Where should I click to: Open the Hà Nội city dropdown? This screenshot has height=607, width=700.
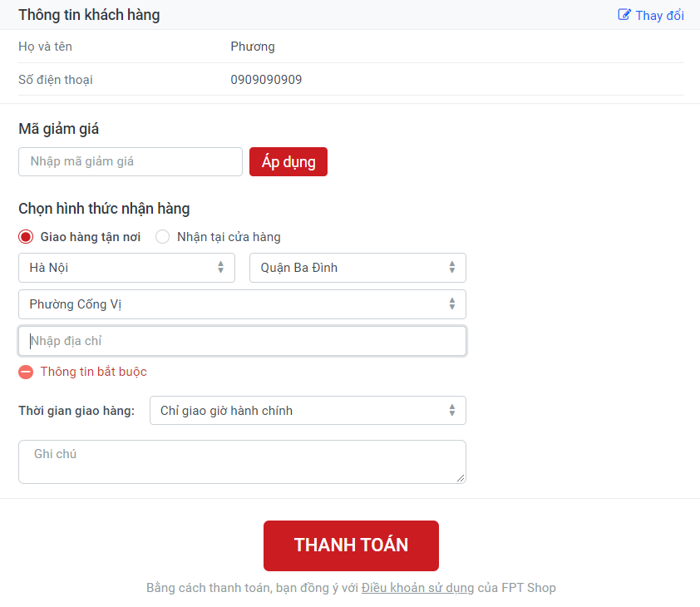coord(126,268)
